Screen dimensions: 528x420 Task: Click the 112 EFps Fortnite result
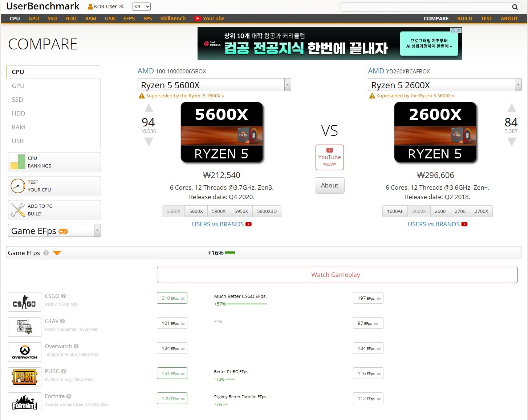(368, 399)
